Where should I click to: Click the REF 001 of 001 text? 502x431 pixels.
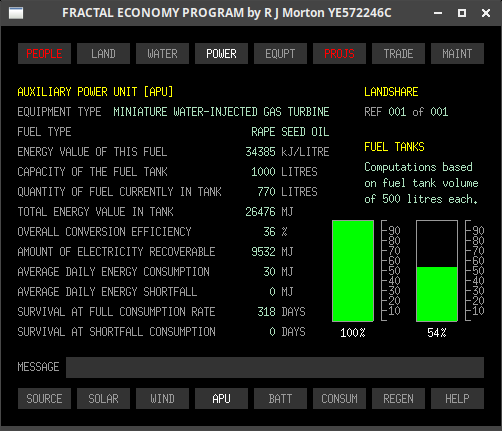pos(406,112)
